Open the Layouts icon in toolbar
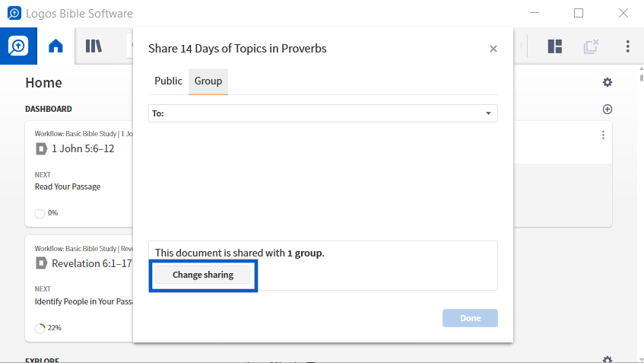Viewport: 644px width, 363px height. (555, 46)
